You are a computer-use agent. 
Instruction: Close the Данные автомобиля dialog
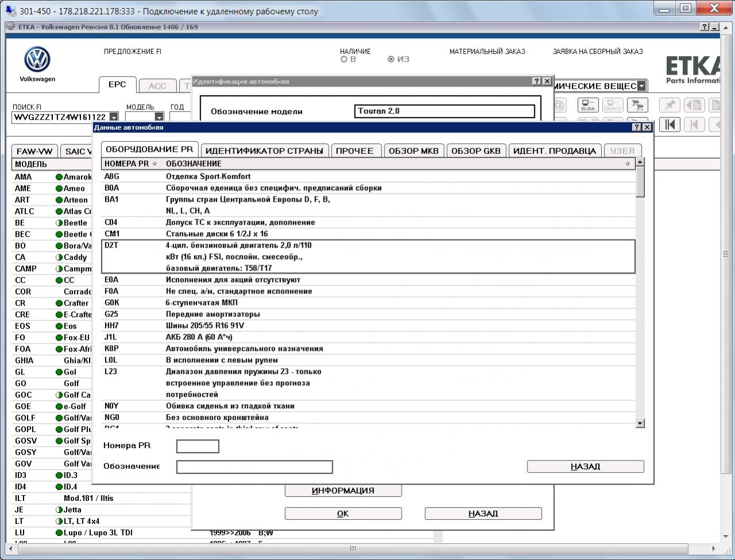coord(647,127)
